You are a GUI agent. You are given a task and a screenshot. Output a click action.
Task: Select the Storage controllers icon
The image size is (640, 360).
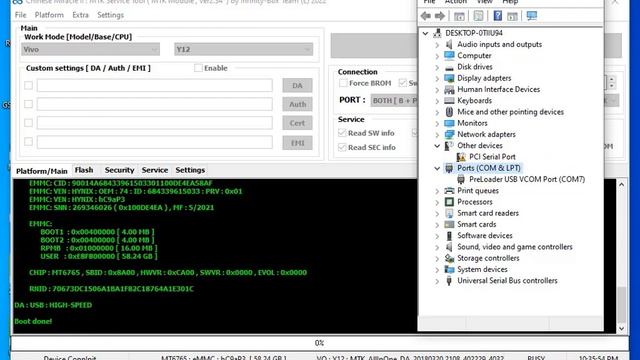click(449, 258)
